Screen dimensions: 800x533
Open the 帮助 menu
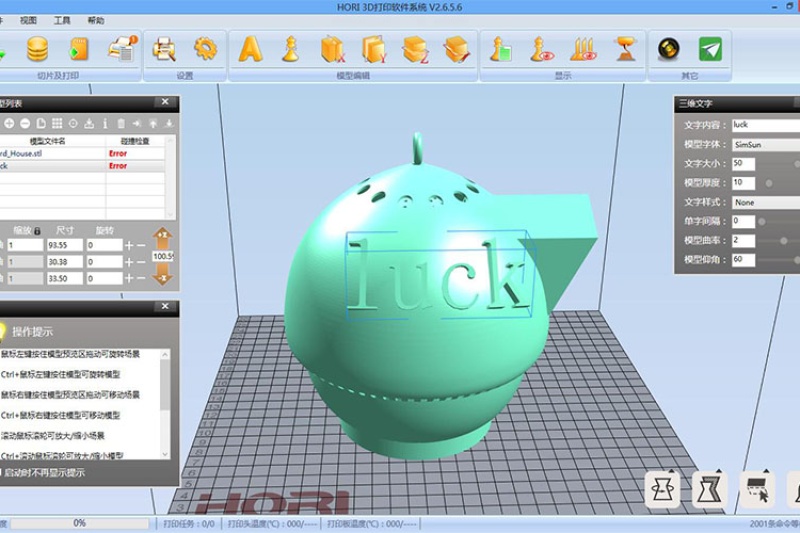pyautogui.click(x=95, y=20)
